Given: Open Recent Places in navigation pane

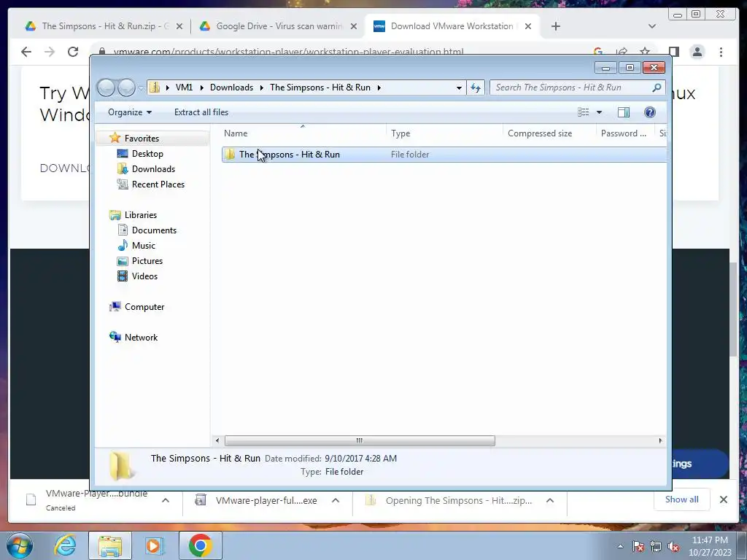Looking at the screenshot, I should pyautogui.click(x=158, y=184).
